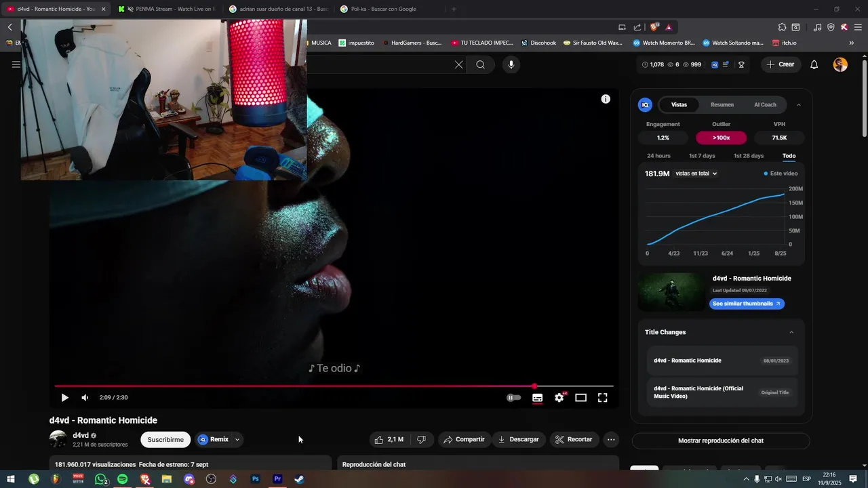Click the YouTube search magnifier button
This screenshot has height=488, width=868.
[480, 64]
